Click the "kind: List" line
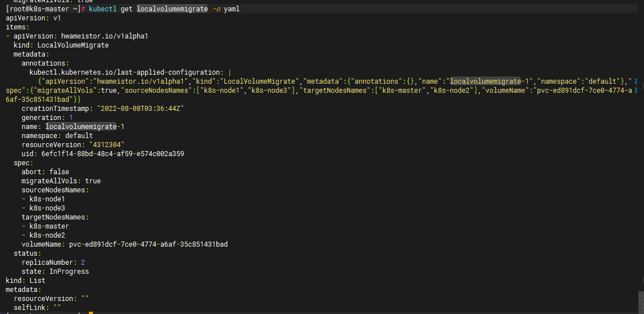 coord(25,280)
